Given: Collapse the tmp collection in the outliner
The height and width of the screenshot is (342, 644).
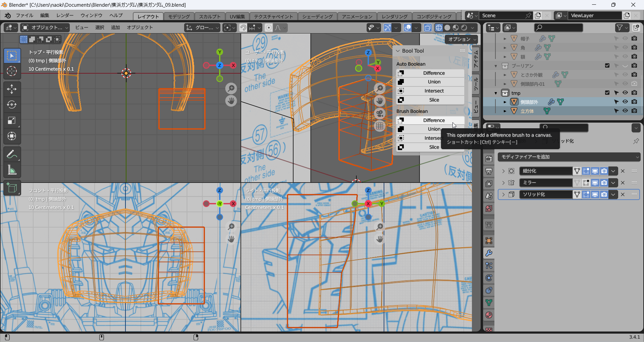Looking at the screenshot, I should (496, 93).
